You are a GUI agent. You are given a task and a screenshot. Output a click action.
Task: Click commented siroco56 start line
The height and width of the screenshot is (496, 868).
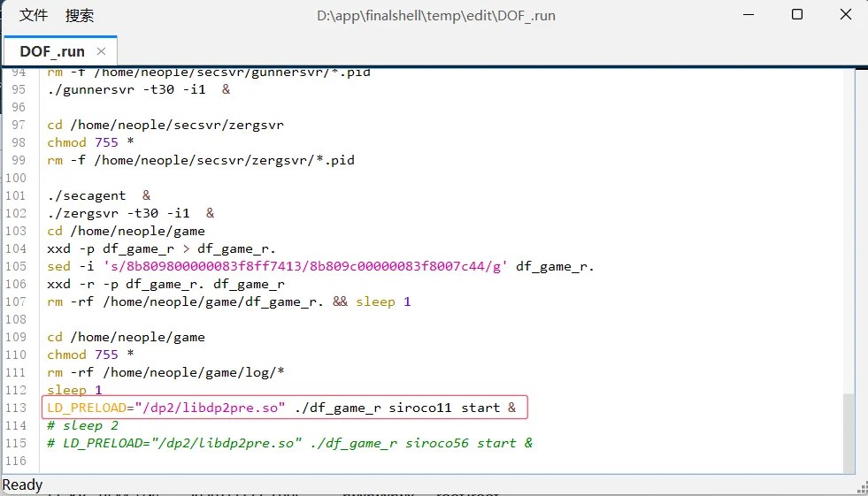tap(289, 444)
